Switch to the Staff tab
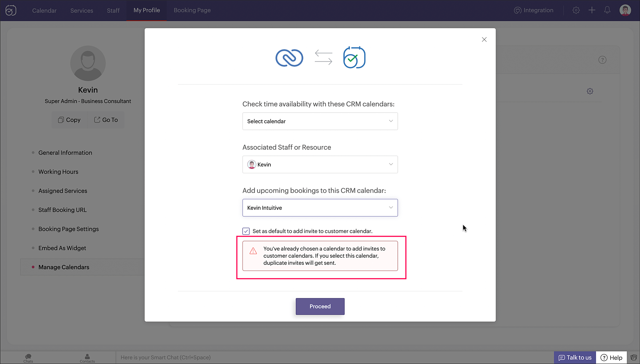640x364 pixels. (113, 10)
